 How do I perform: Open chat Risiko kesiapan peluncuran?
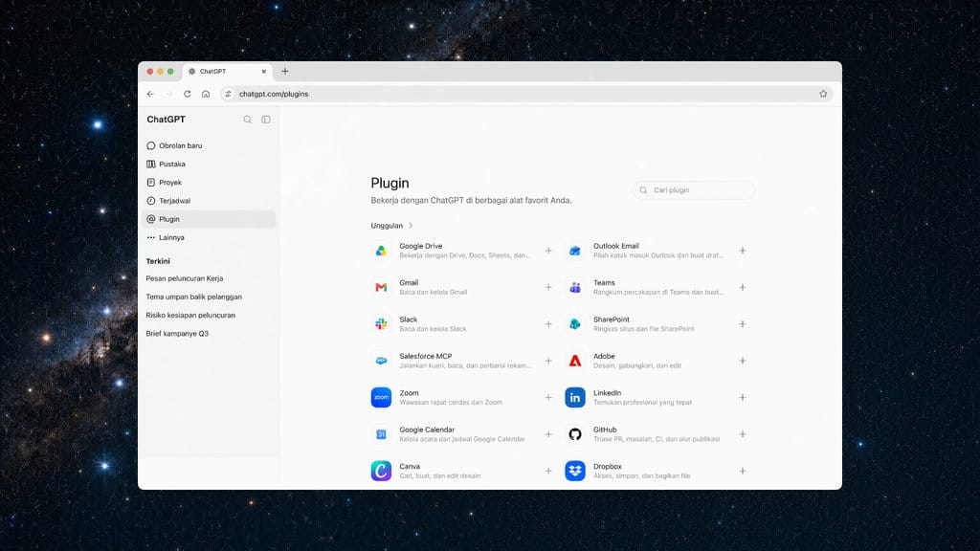tap(190, 315)
